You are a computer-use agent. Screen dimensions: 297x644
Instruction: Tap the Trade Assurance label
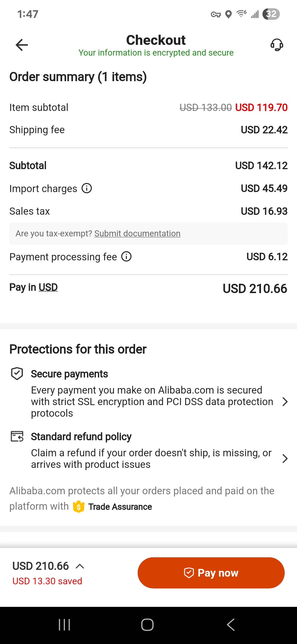120,507
